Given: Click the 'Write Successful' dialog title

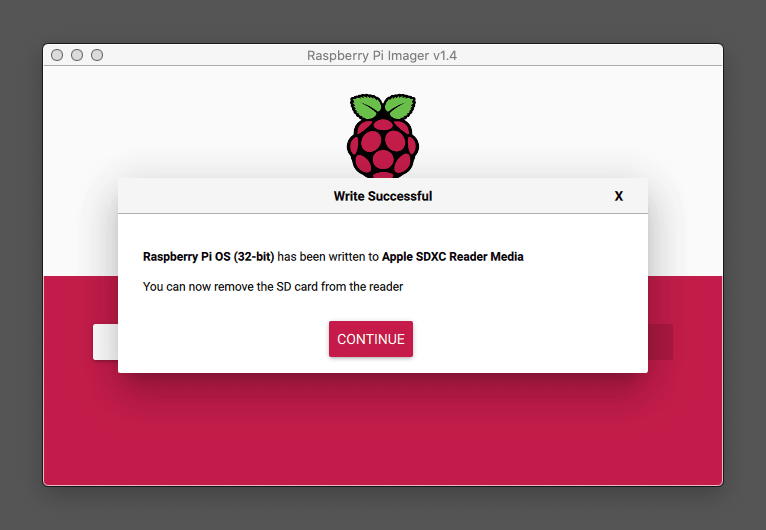Looking at the screenshot, I should pyautogui.click(x=383, y=196).
